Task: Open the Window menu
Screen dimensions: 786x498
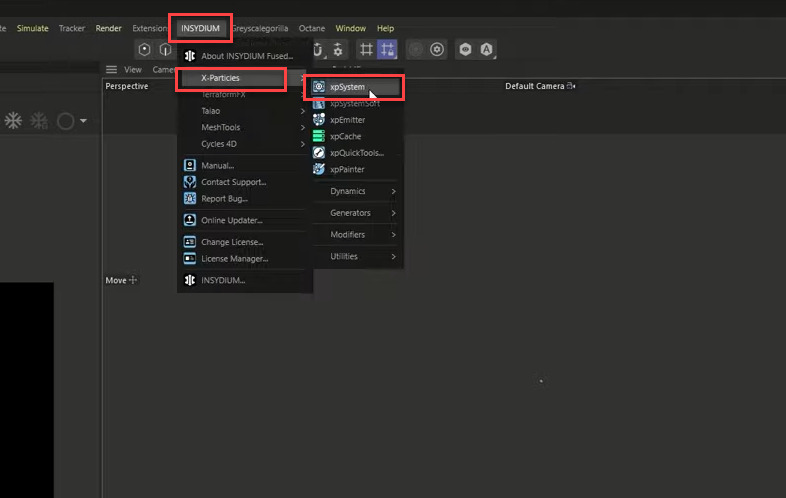Action: click(350, 28)
